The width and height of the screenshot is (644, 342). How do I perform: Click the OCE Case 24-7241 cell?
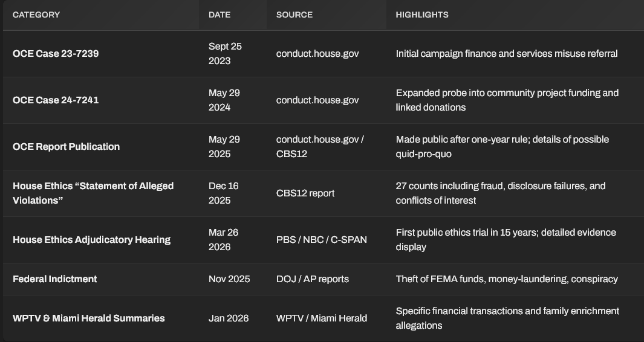tap(56, 100)
